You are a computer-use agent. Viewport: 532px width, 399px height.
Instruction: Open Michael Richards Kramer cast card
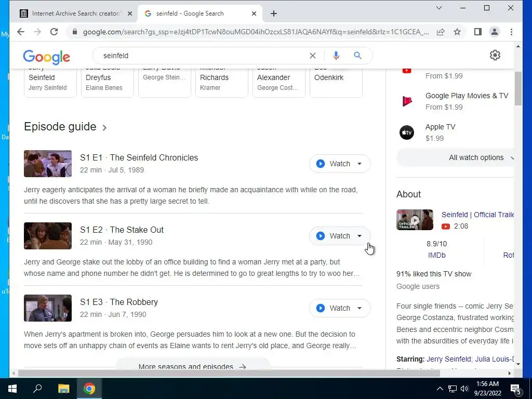(221, 83)
